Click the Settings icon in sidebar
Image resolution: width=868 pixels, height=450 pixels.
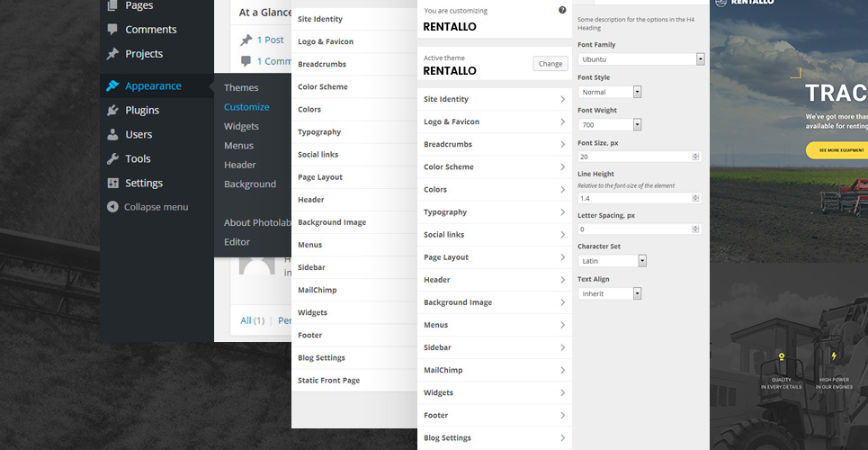coord(112,184)
